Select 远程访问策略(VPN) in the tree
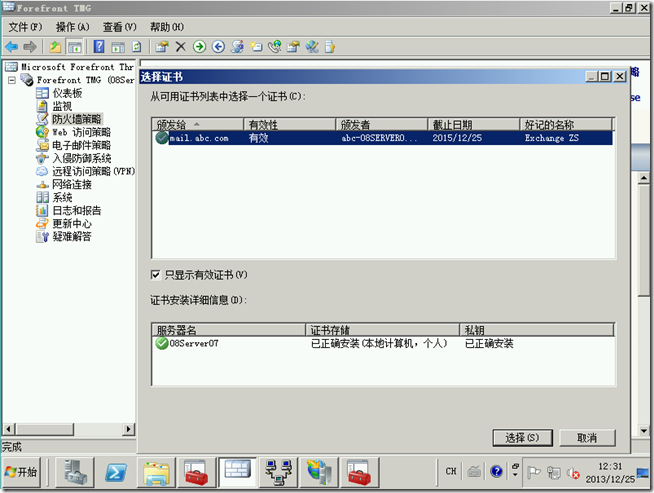This screenshot has width=654, height=493. click(93, 171)
